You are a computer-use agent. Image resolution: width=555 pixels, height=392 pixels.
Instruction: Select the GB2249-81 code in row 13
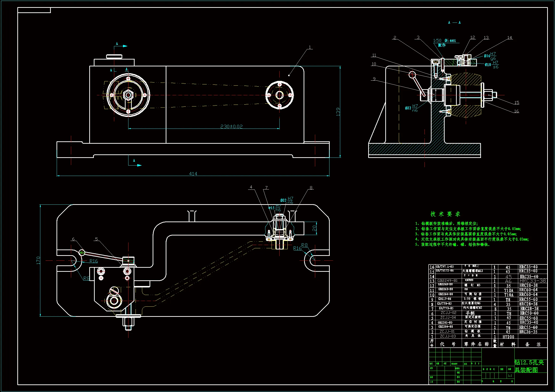(447, 281)
